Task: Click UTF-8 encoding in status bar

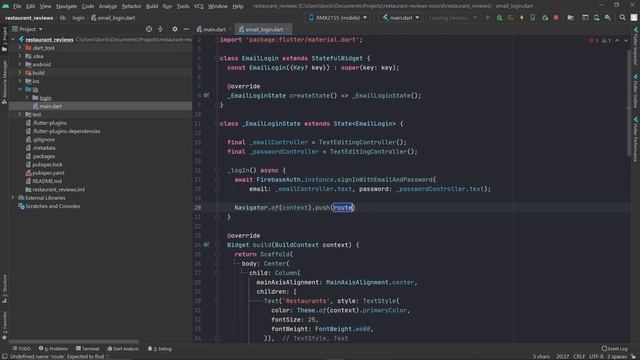Action: pos(596,356)
